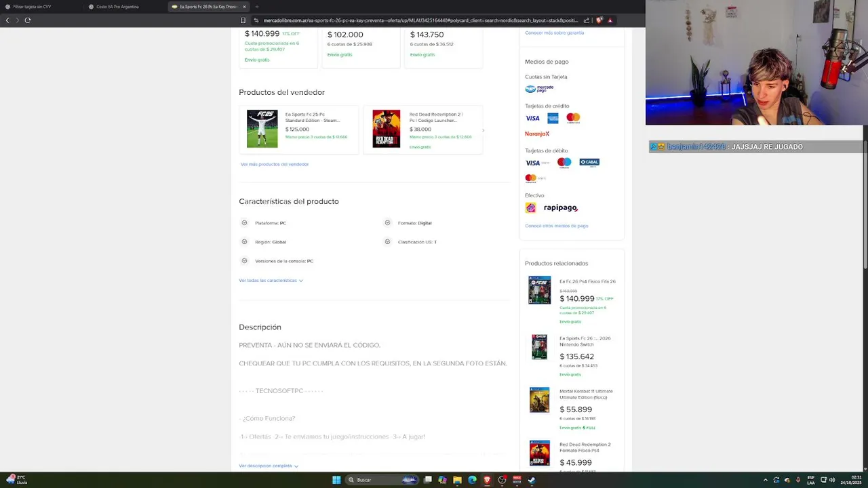This screenshot has height=488, width=868.
Task: Show hidden system tray icons
Action: 766,480
